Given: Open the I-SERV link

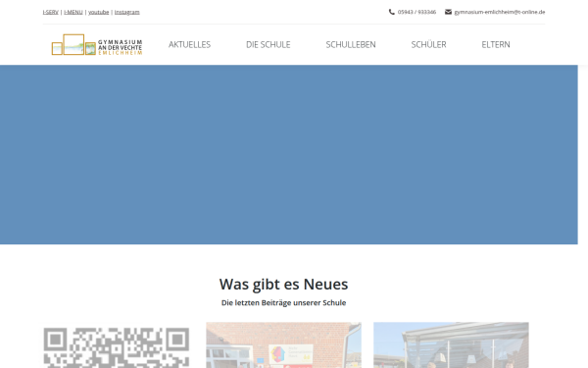Looking at the screenshot, I should point(51,12).
